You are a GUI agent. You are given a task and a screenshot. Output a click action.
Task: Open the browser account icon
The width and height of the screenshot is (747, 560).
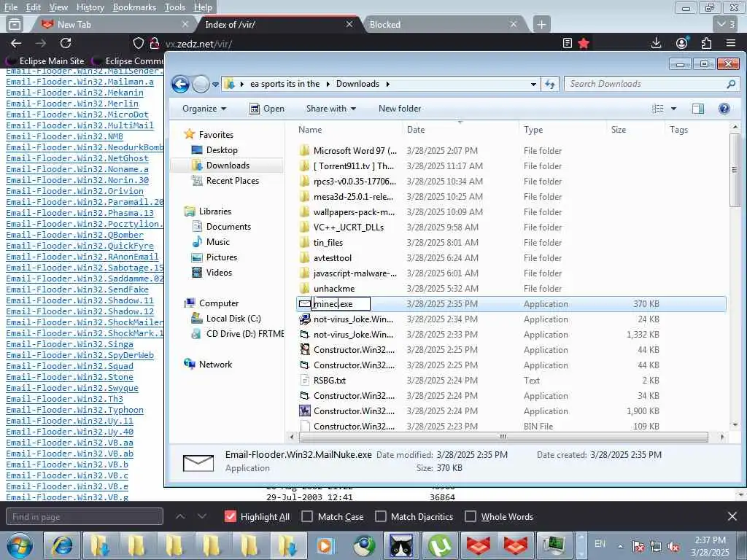pos(682,43)
